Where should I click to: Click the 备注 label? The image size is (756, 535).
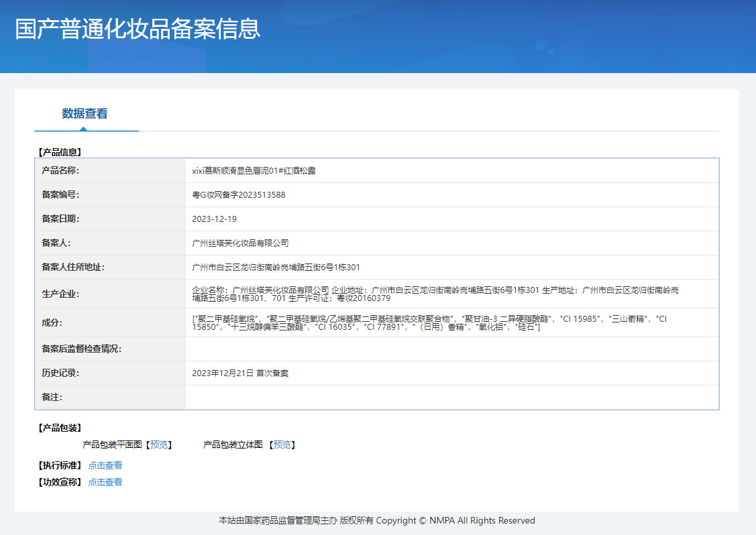(52, 397)
